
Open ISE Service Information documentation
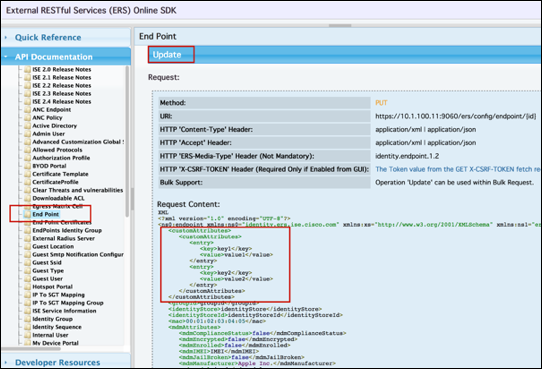[x=64, y=311]
